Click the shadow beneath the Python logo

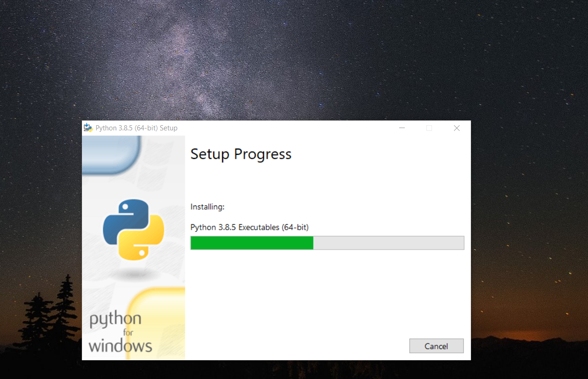coord(134,274)
